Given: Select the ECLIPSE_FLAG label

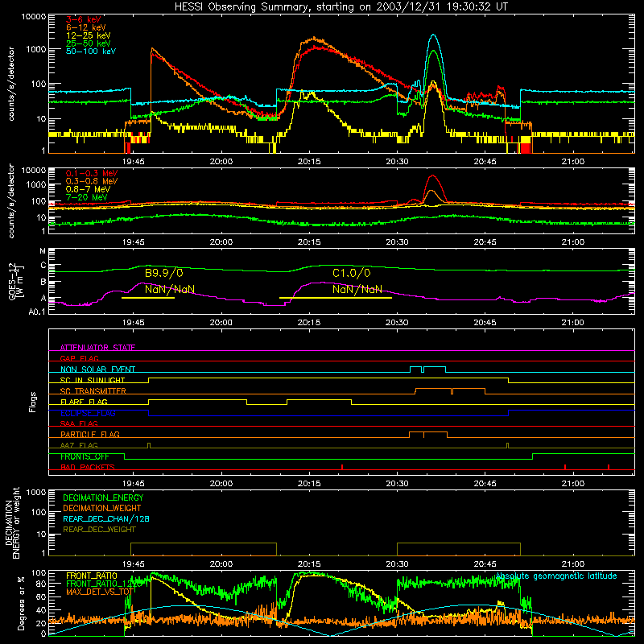Looking at the screenshot, I should 88,413.
